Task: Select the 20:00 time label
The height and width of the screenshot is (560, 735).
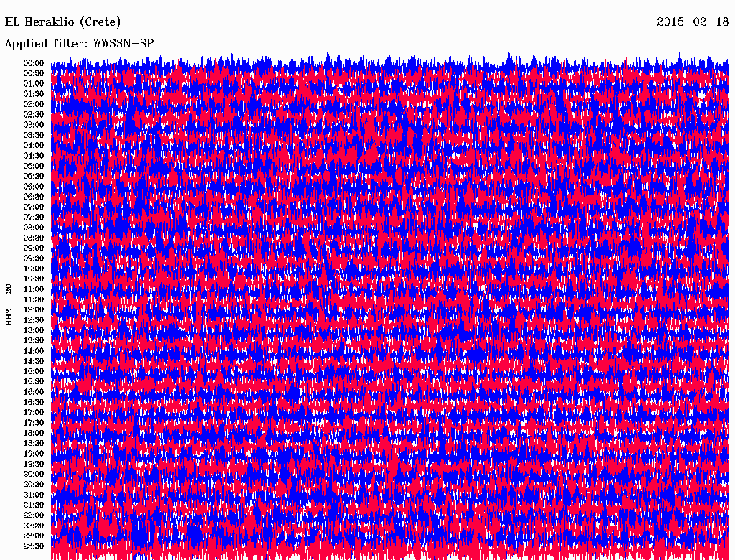Action: (33, 475)
